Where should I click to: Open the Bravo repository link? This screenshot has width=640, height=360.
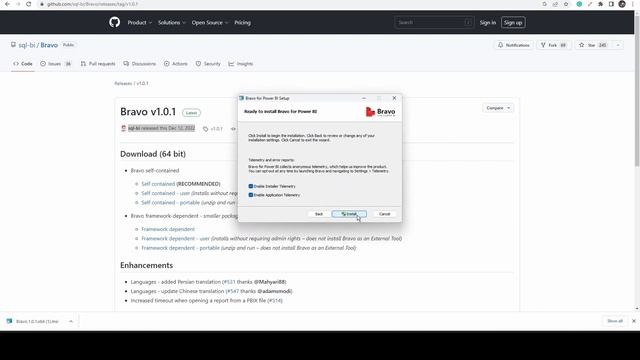[x=49, y=45]
